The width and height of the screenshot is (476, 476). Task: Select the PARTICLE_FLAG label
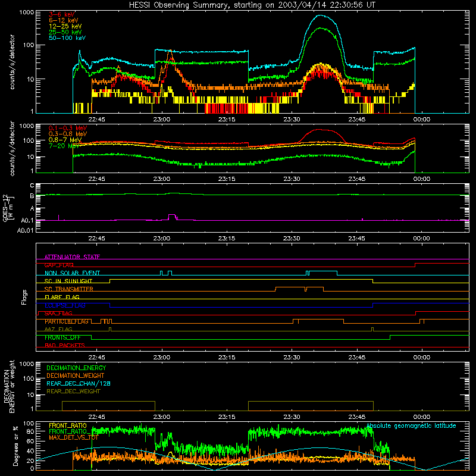coord(67,321)
